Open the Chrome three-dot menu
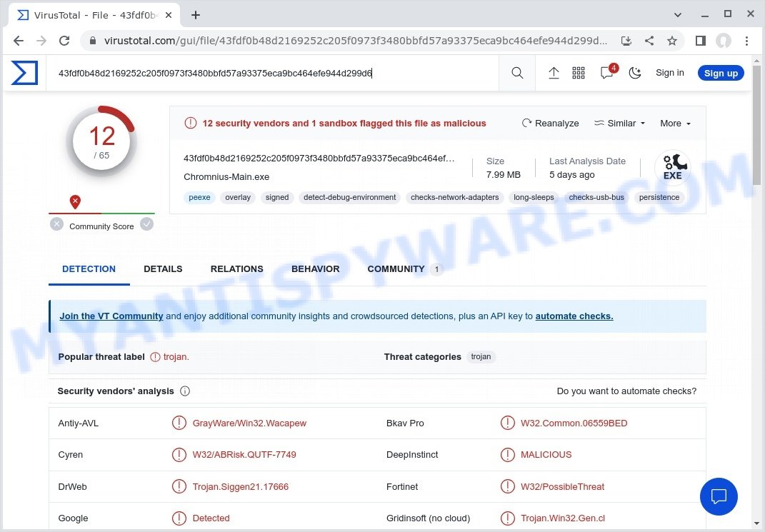The height and width of the screenshot is (532, 765). pyautogui.click(x=746, y=41)
